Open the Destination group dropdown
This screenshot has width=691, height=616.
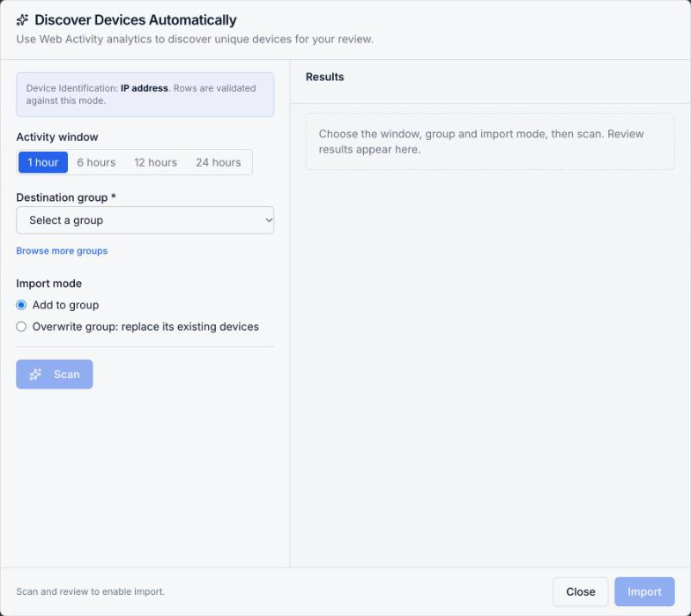(x=145, y=220)
